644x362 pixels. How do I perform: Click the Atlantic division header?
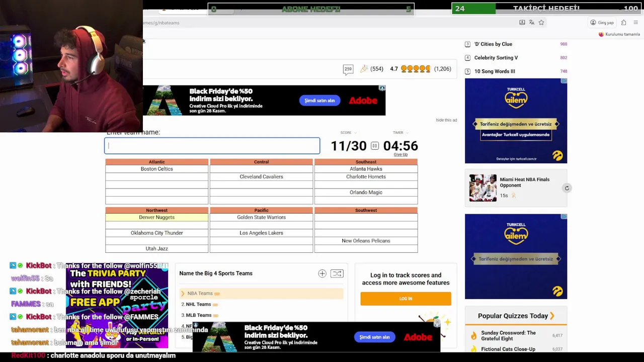click(x=156, y=162)
